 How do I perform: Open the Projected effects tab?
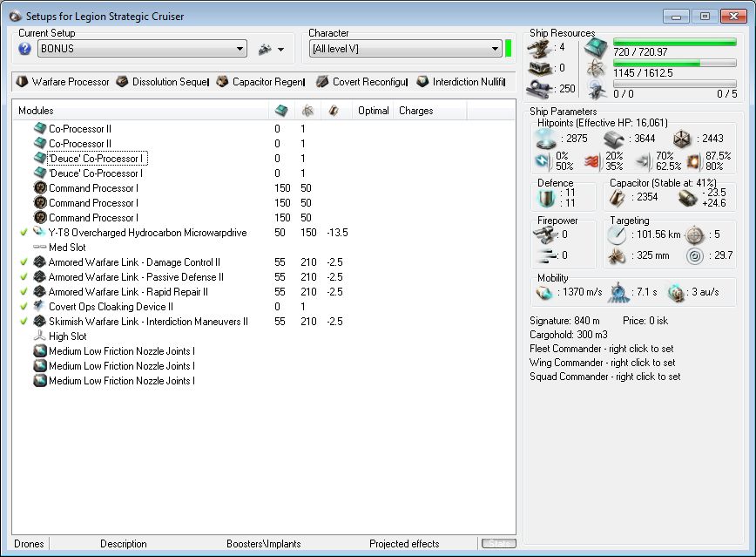click(x=404, y=543)
